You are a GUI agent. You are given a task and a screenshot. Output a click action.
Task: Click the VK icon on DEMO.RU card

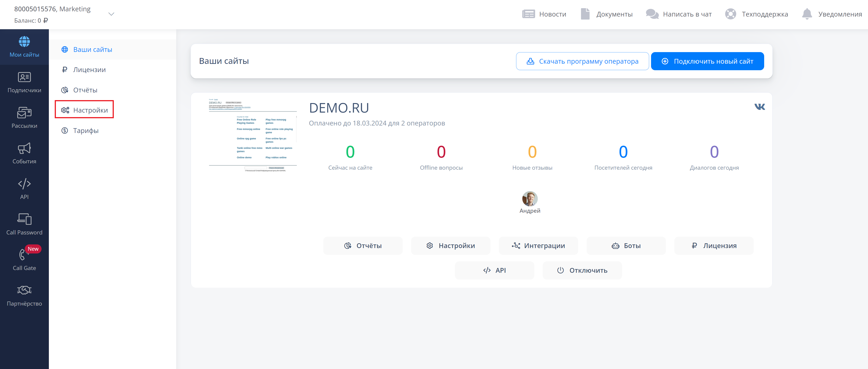click(759, 107)
